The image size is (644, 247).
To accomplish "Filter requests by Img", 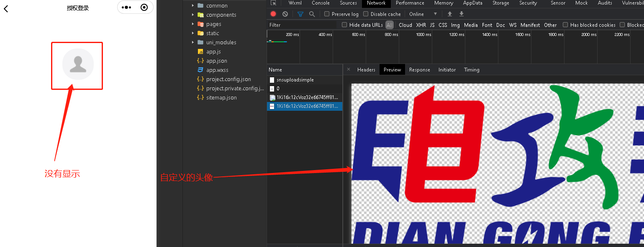I will click(x=455, y=25).
